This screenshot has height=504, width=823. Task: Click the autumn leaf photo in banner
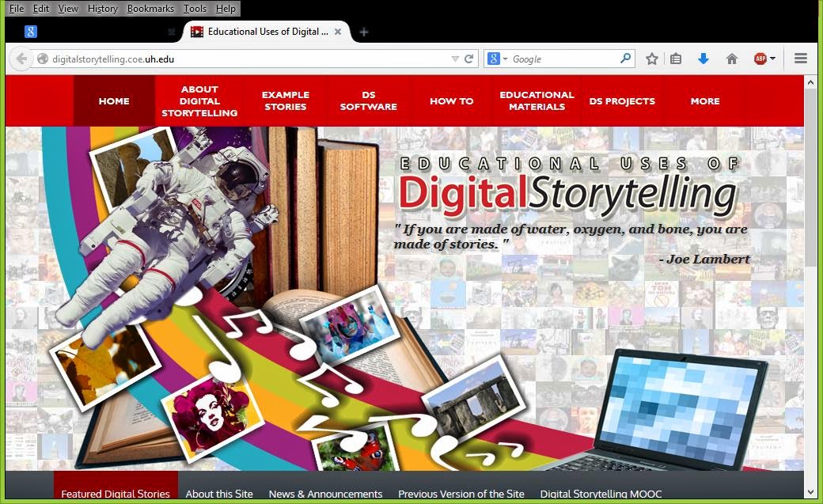coord(104,366)
